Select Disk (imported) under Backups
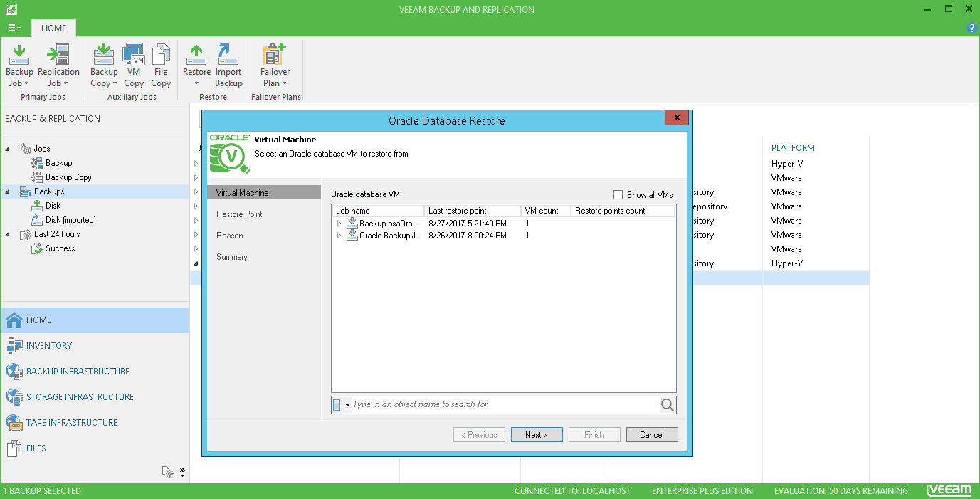The image size is (980, 499). (x=70, y=220)
